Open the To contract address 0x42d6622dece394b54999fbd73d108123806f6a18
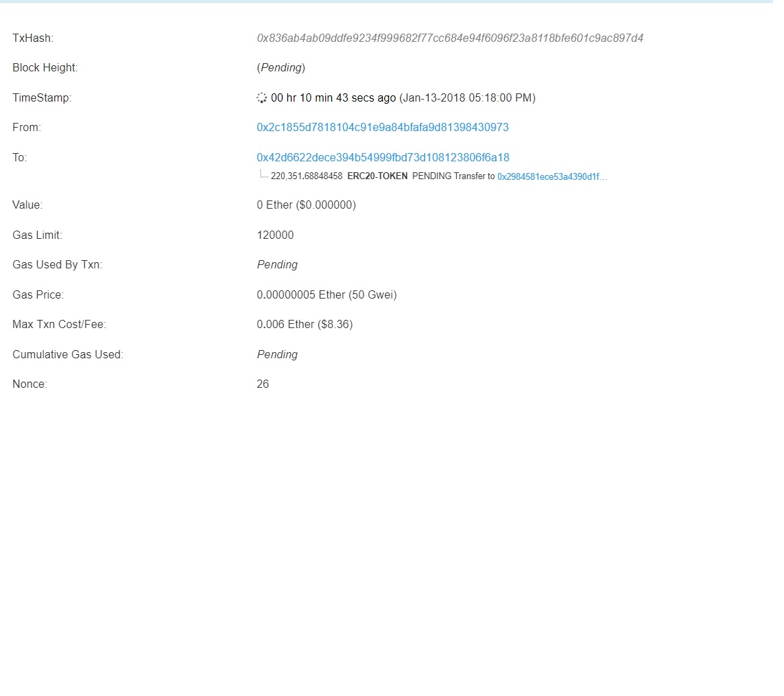784x696 pixels. click(x=383, y=158)
